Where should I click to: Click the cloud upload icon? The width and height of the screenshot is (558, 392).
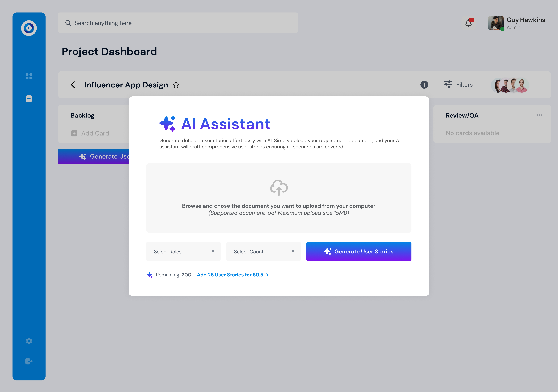(x=279, y=188)
